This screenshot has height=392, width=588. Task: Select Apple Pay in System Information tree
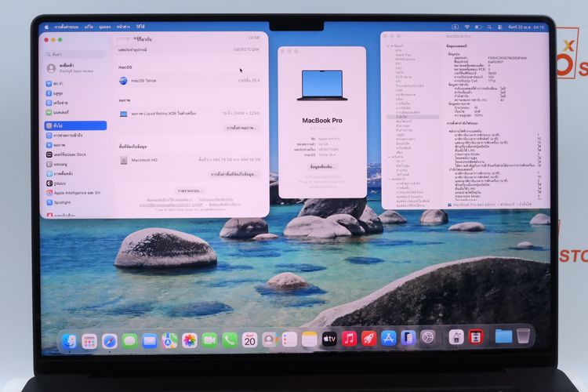pos(403,55)
